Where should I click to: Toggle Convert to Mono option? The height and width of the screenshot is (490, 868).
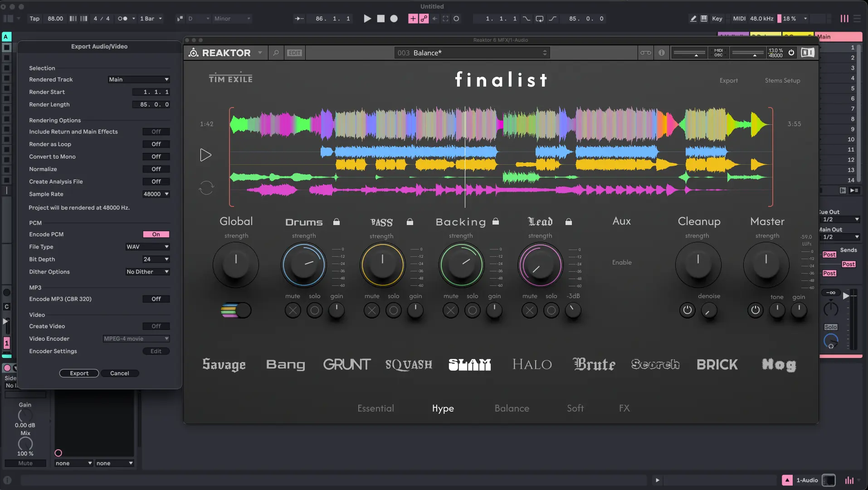point(156,157)
